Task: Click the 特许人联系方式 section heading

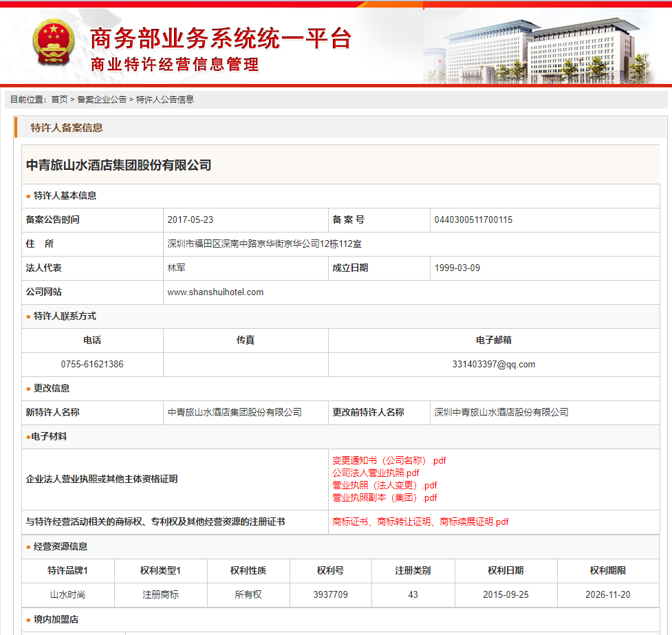Action: point(65,316)
